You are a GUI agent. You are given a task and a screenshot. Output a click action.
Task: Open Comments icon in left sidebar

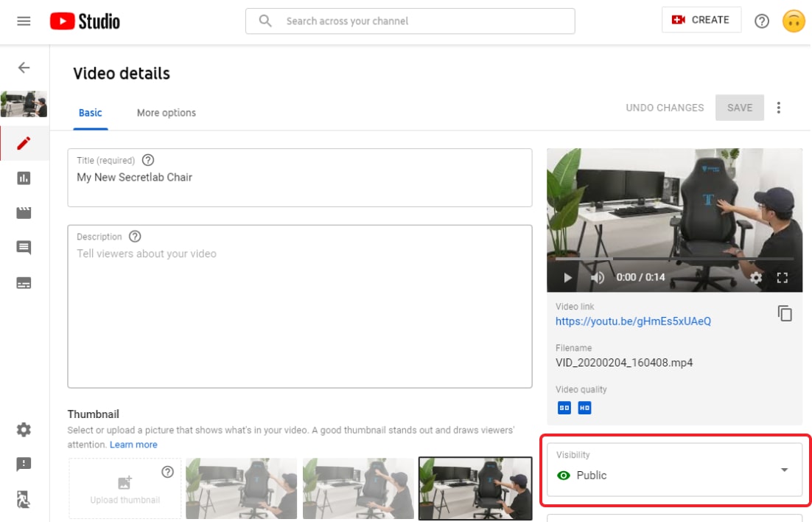point(24,248)
